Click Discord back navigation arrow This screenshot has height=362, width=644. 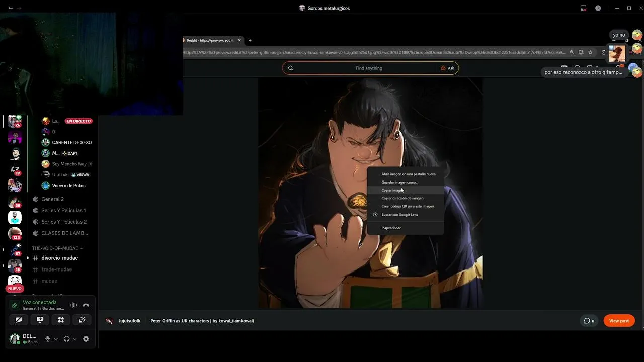[11, 8]
